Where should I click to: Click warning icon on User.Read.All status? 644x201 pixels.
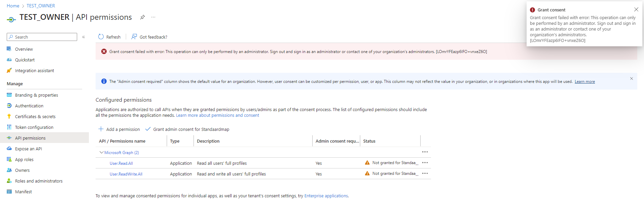[x=367, y=163]
